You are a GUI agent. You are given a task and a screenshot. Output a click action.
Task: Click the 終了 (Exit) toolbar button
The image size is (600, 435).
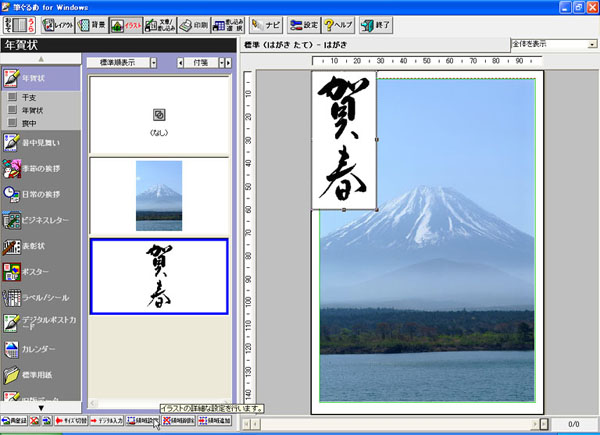click(376, 23)
